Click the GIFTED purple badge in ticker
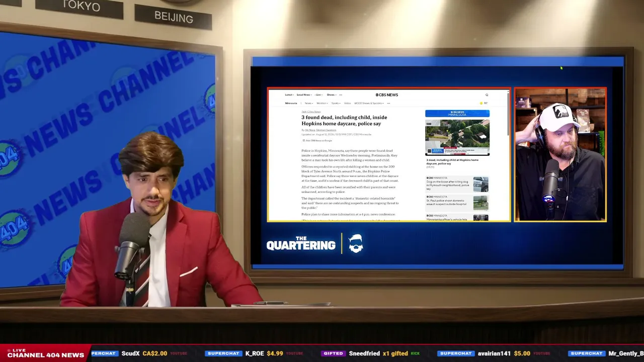Viewport: 644px width, 362px height. click(x=333, y=353)
